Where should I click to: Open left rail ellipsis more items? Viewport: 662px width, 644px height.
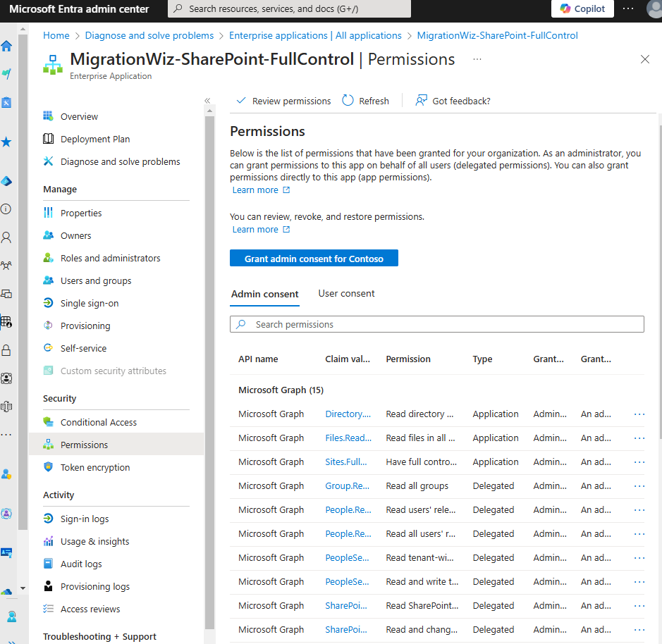tap(6, 435)
